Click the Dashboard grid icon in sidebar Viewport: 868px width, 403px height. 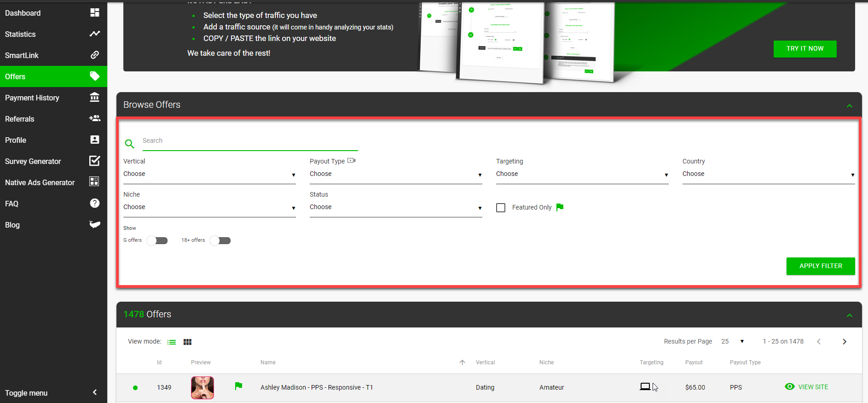(95, 12)
